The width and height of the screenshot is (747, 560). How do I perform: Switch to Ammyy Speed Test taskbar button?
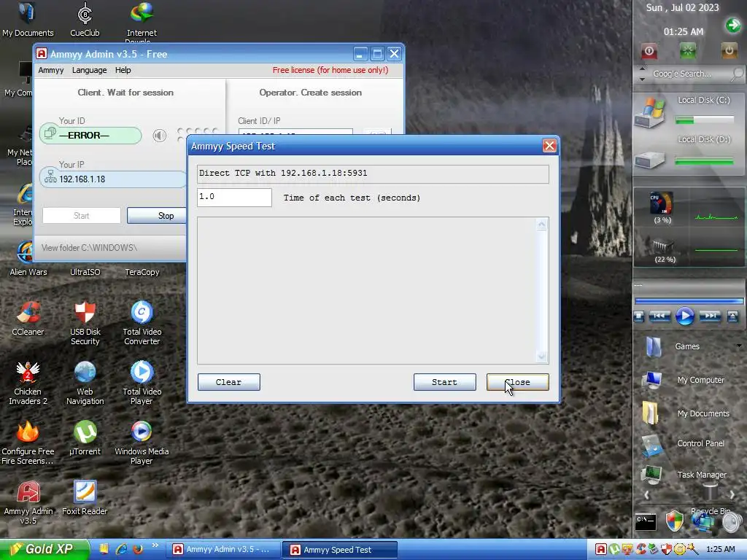click(x=339, y=550)
